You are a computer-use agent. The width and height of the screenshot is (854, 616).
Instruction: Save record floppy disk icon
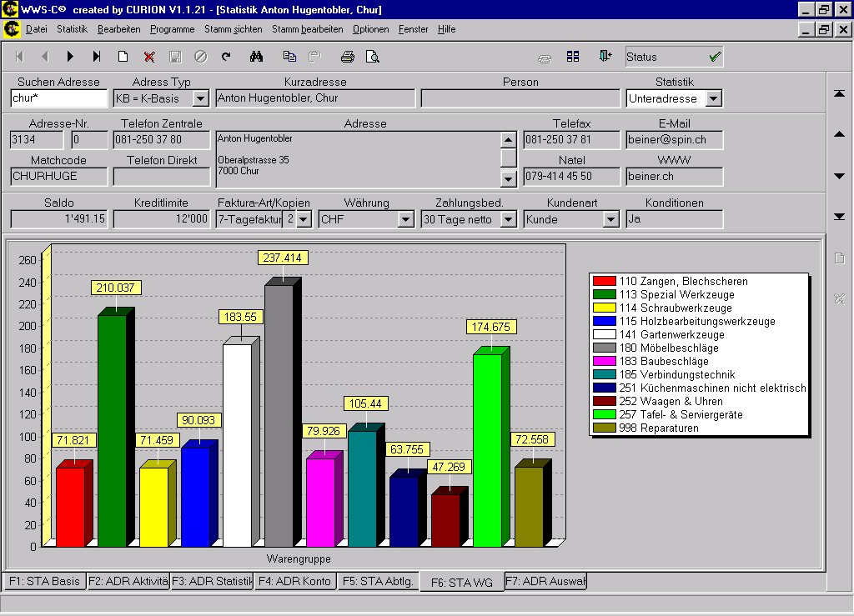tap(175, 57)
